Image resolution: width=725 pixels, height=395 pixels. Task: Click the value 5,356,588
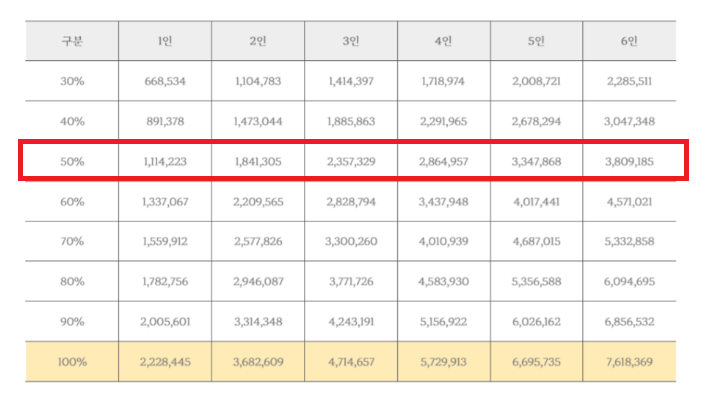coord(536,282)
